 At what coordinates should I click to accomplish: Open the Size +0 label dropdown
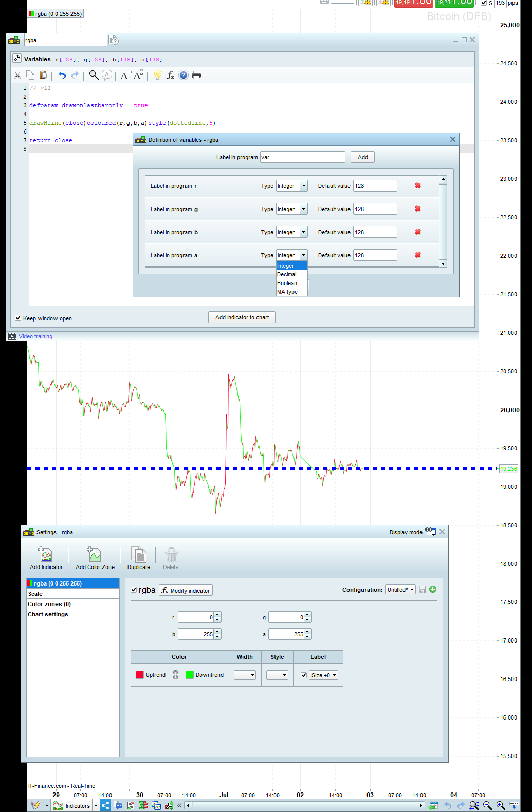[x=324, y=675]
